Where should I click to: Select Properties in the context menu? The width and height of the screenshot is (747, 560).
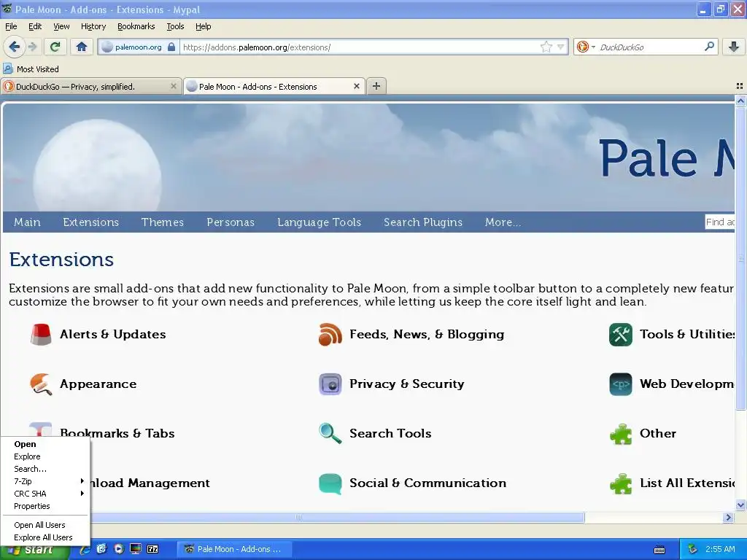pos(46,506)
